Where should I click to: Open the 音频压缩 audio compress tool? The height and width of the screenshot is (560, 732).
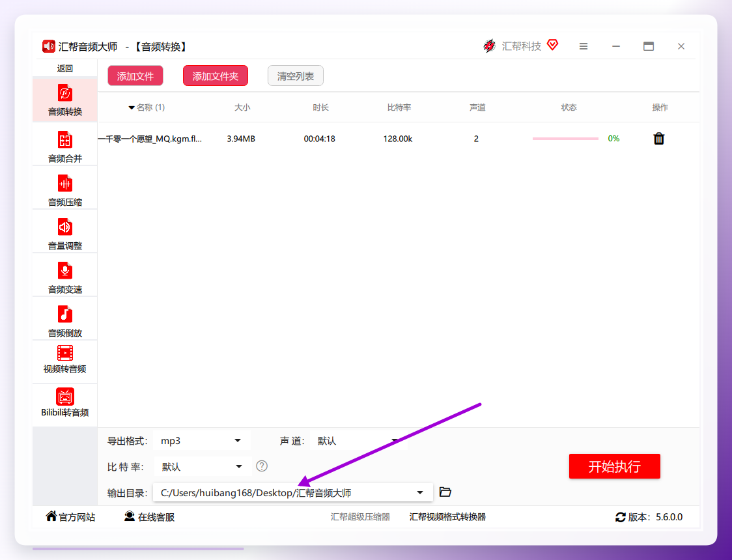65,190
